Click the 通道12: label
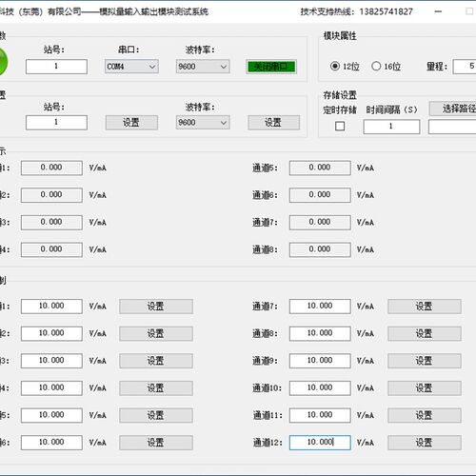This screenshot has height=476, width=476. tap(268, 443)
